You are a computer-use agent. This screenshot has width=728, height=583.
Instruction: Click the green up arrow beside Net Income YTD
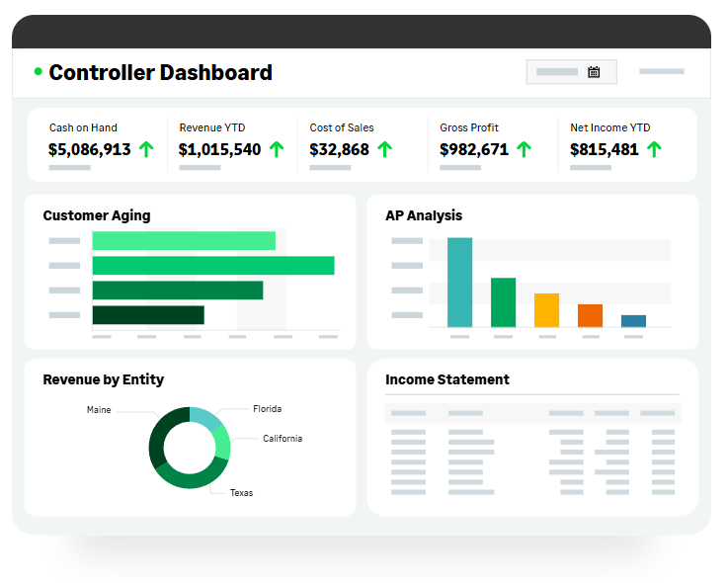pos(654,149)
